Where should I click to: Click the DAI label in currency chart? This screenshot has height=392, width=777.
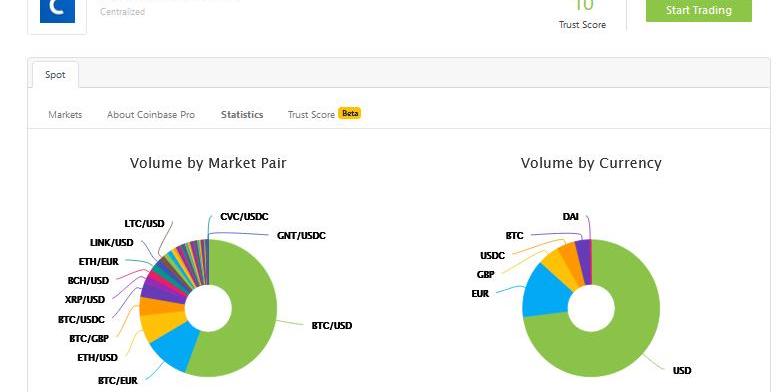[x=570, y=217]
